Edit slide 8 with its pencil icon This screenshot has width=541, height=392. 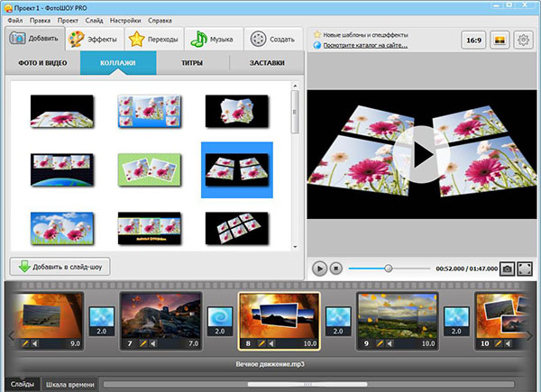coord(261,343)
